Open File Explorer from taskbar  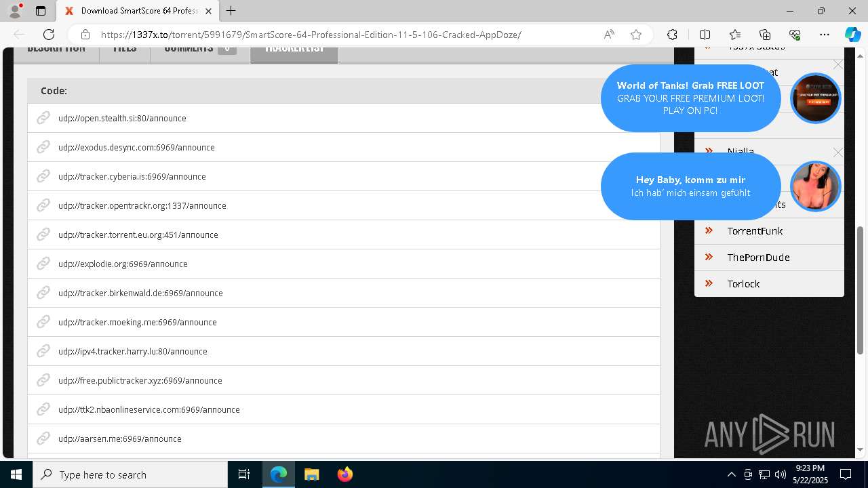click(311, 474)
